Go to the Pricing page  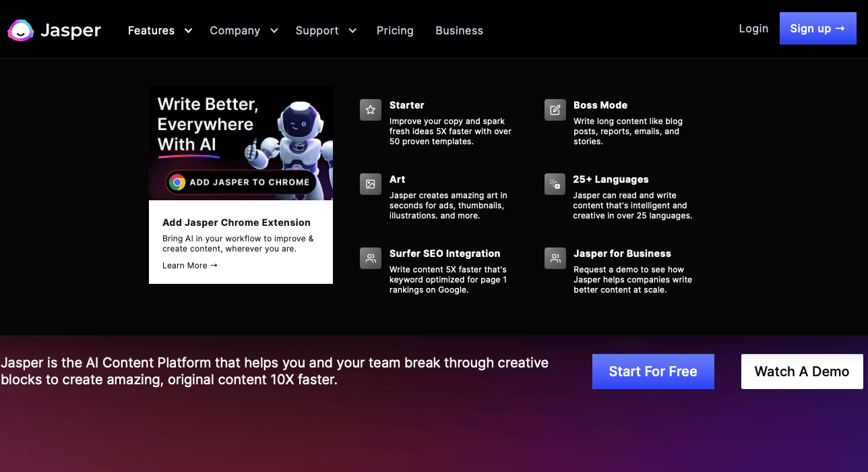pyautogui.click(x=395, y=30)
